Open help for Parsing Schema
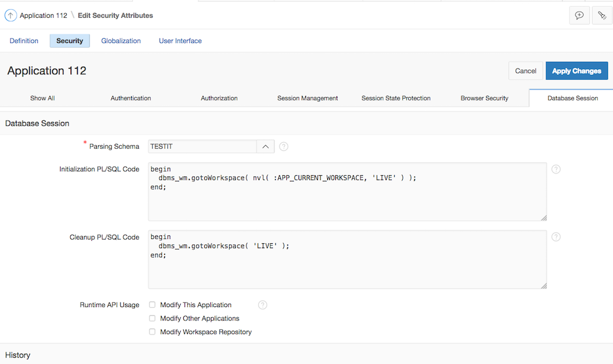 [x=283, y=146]
